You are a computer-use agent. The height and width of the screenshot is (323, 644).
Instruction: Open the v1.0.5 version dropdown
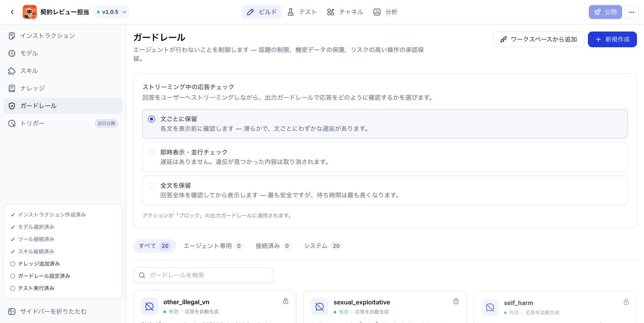pos(111,12)
